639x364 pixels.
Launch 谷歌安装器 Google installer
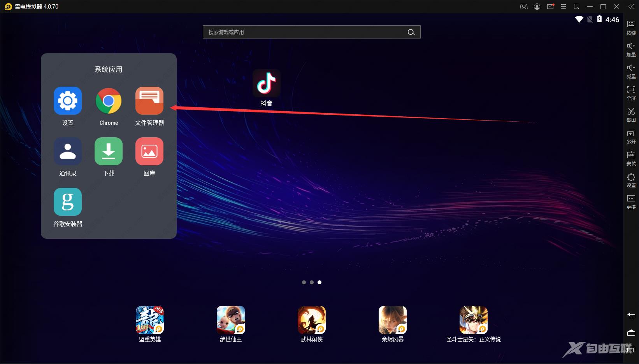tap(68, 202)
